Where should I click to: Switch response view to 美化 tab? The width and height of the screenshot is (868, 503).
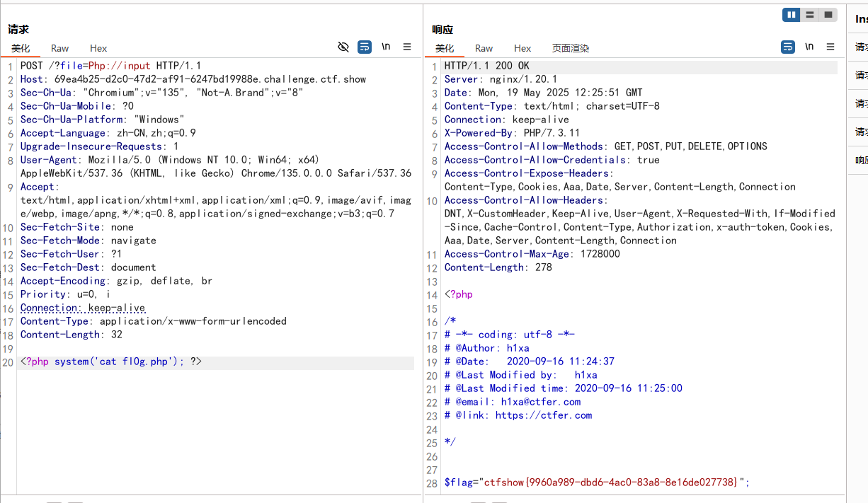coord(445,48)
